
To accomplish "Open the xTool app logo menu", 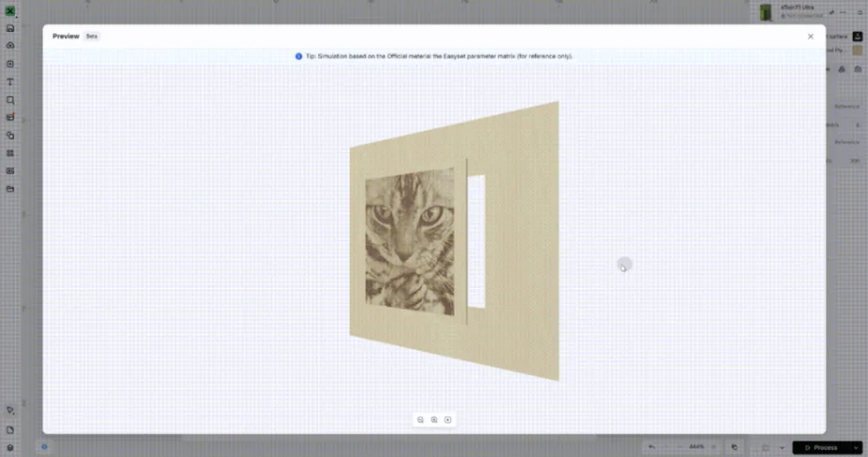I will point(10,10).
